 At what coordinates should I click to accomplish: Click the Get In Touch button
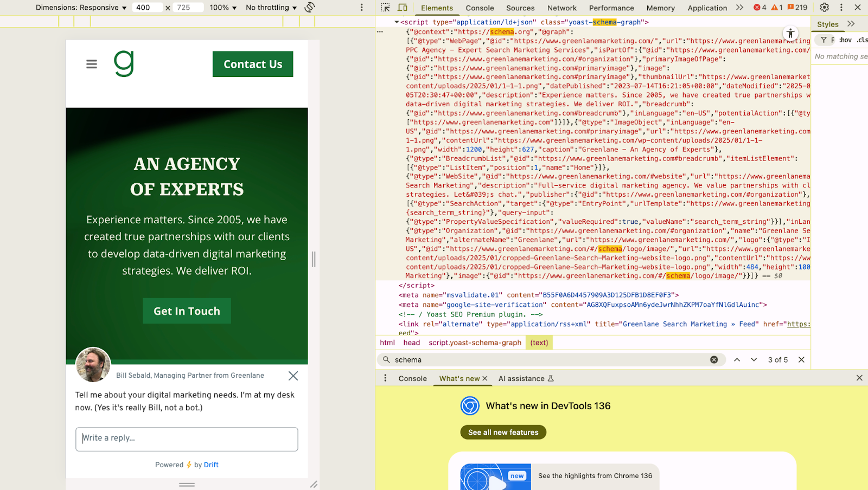(x=187, y=311)
